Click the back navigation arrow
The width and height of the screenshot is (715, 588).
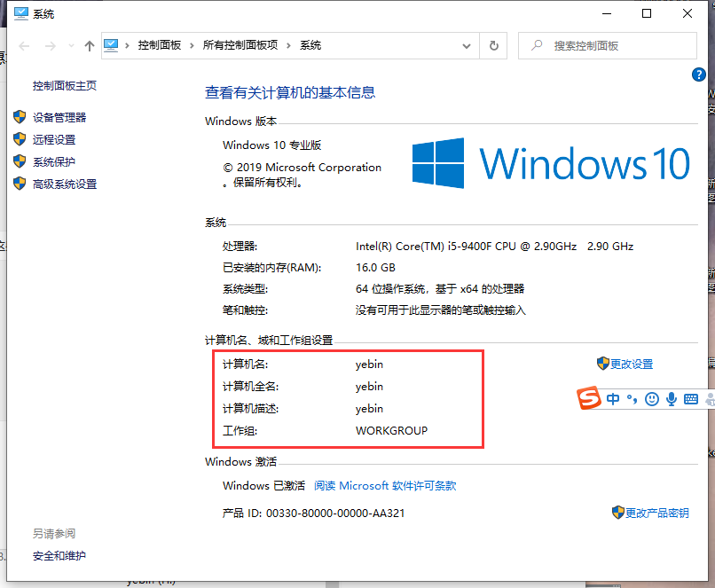pyautogui.click(x=24, y=46)
